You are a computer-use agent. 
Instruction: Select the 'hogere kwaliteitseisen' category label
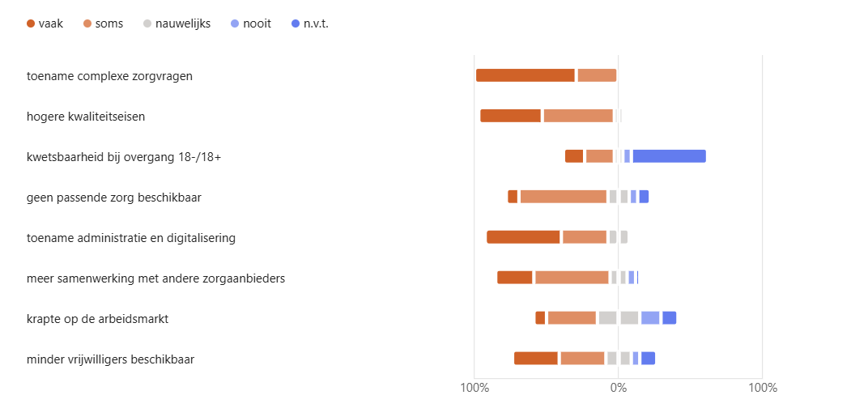(x=86, y=117)
